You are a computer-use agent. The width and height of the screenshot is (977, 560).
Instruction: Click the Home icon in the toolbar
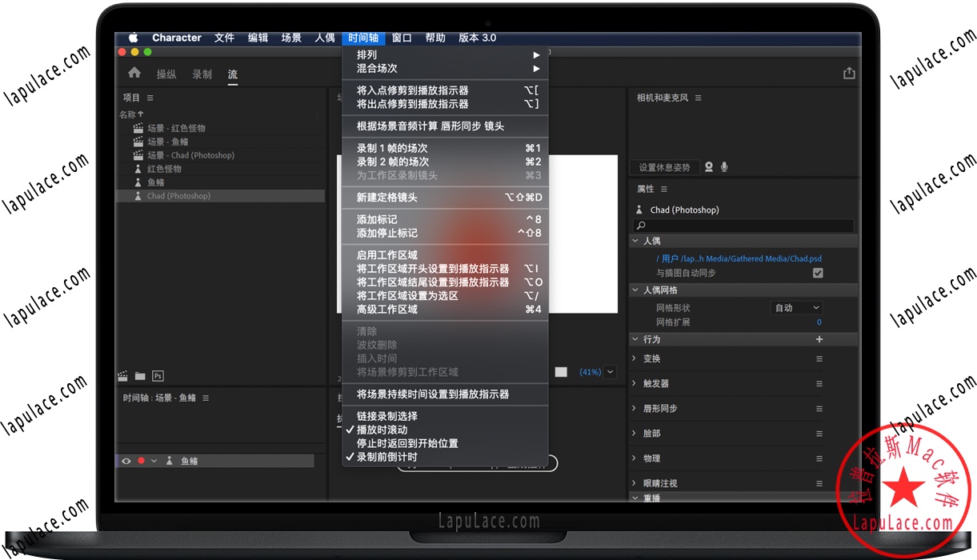click(134, 74)
